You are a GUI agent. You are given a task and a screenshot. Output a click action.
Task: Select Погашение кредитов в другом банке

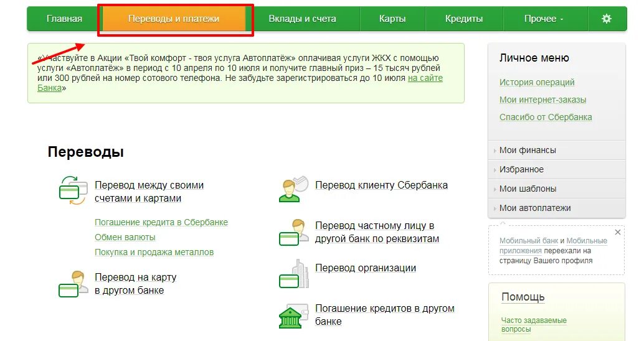384,315
